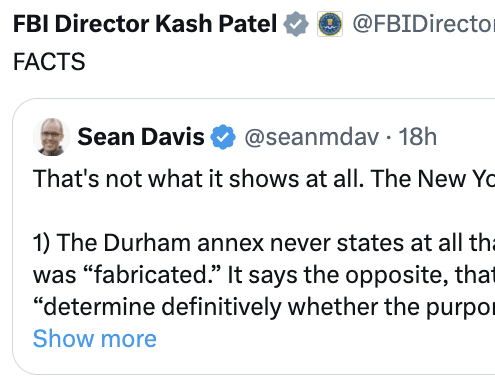Click blank area right of Show more
Image resolution: width=495 pixels, height=380 pixels.
pos(323,339)
